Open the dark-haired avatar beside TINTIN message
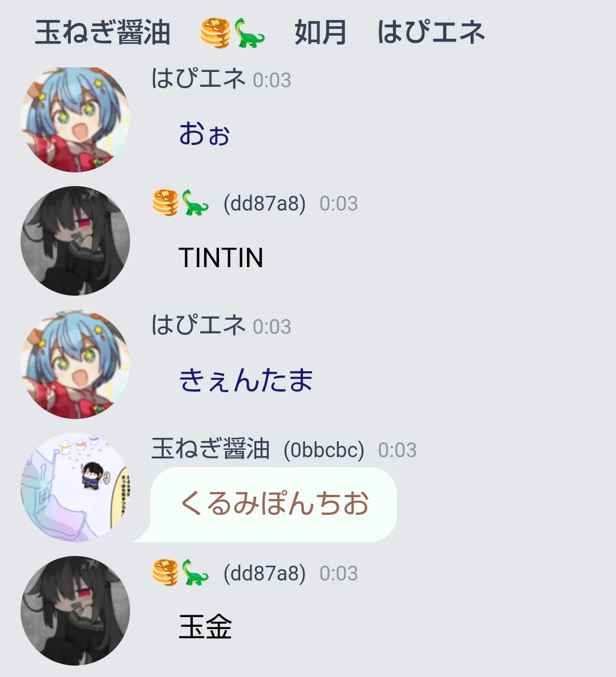The height and width of the screenshot is (677, 616). click(75, 241)
